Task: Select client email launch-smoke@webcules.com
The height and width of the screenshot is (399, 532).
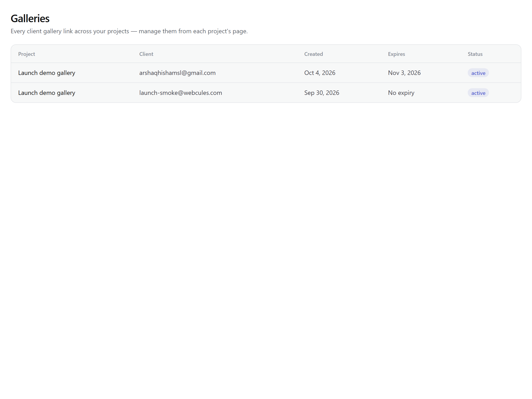Action: pos(181,93)
